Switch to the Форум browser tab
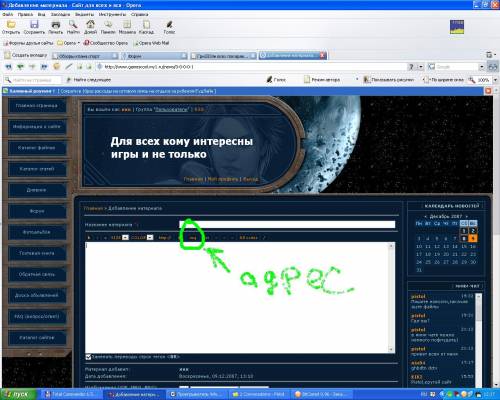 (x=153, y=56)
